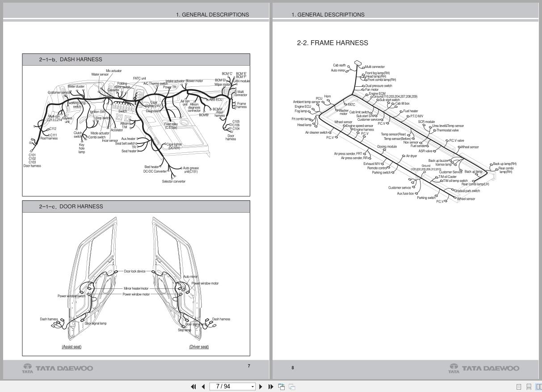Jump to the first page of the document
This screenshot has height=392, width=542.
click(193, 386)
